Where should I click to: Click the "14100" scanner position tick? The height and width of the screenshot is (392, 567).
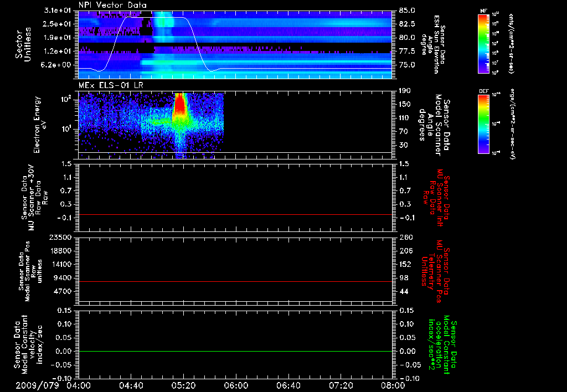point(60,264)
